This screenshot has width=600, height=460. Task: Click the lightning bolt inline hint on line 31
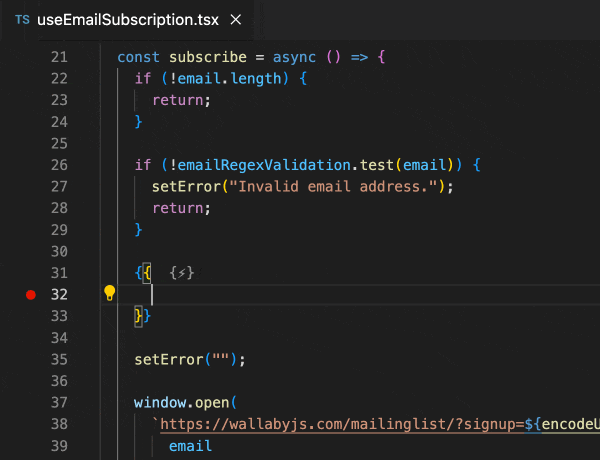(181, 272)
